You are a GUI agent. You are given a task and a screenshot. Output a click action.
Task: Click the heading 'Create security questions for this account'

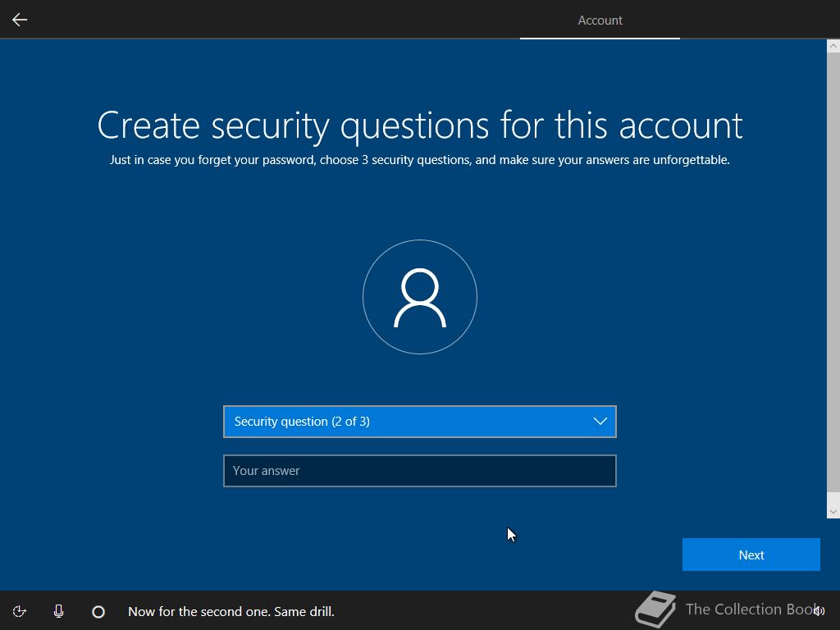click(420, 126)
